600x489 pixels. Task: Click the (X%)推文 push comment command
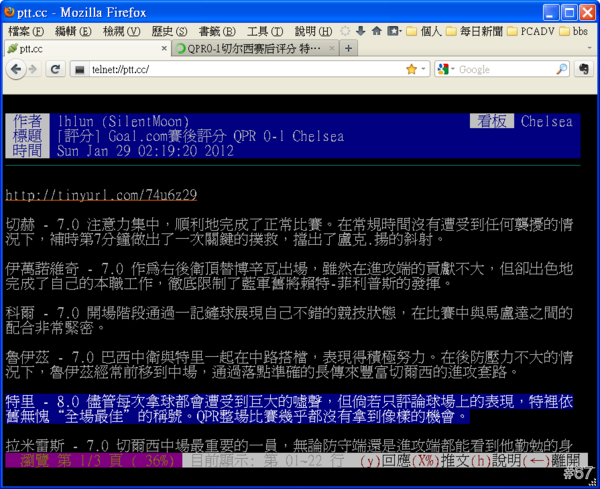(441, 461)
